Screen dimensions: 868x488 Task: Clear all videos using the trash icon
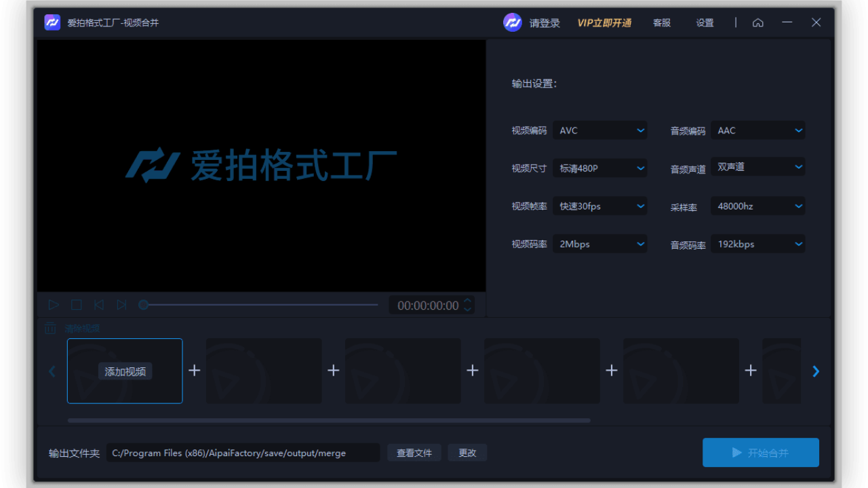coord(50,327)
